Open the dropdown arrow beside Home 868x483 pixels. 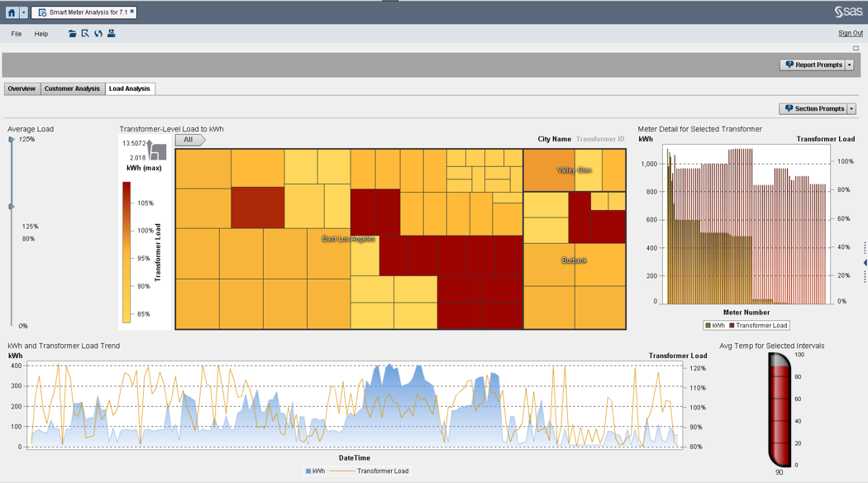pyautogui.click(x=23, y=12)
